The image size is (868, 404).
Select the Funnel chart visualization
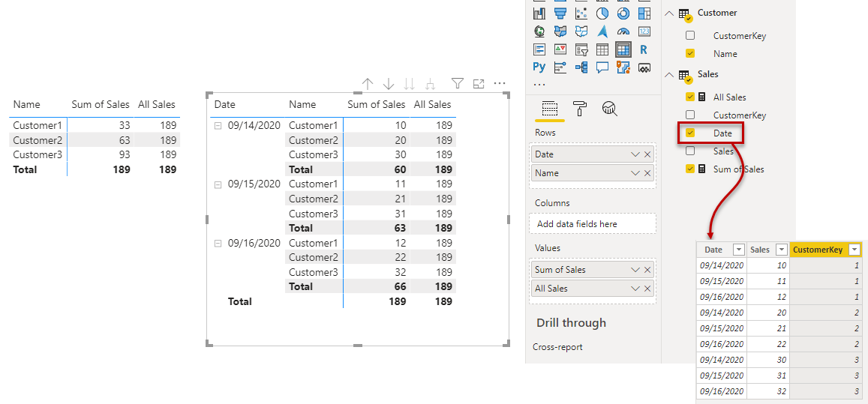(560, 13)
